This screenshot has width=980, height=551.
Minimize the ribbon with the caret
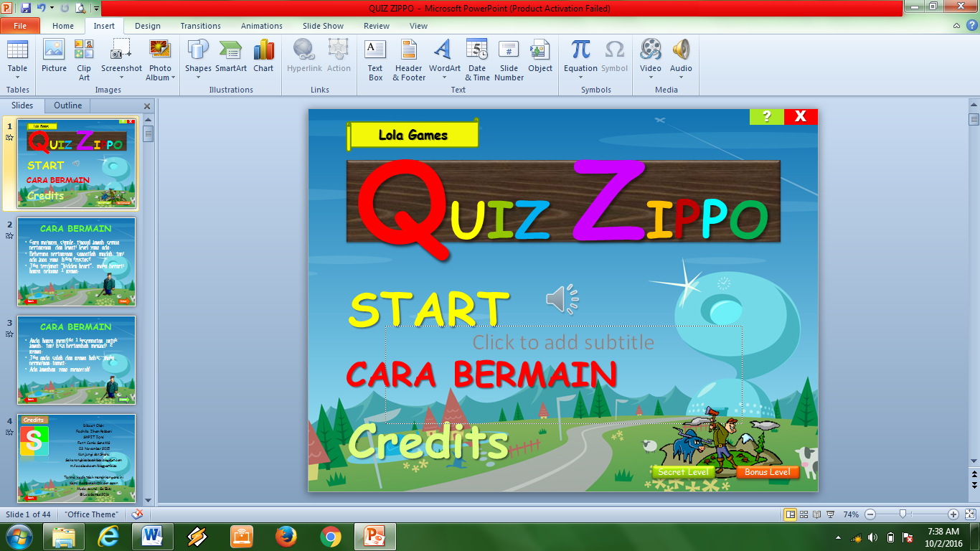[x=956, y=25]
